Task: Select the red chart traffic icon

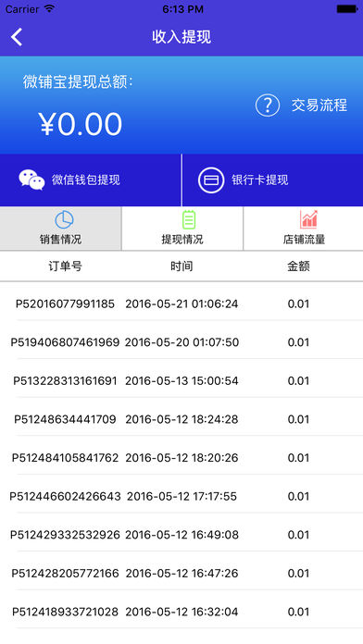Action: click(x=308, y=219)
